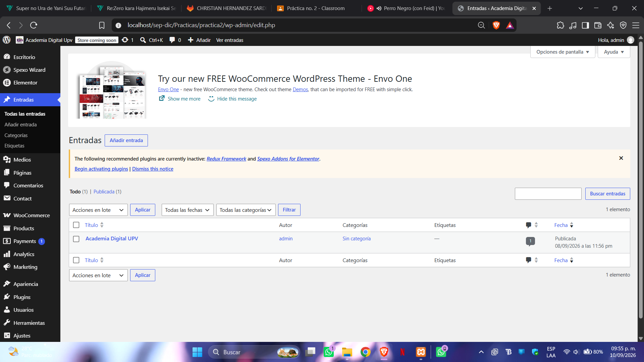Switch to the Práctica no. 2 Classroom tab
The height and width of the screenshot is (362, 644).
(x=315, y=8)
